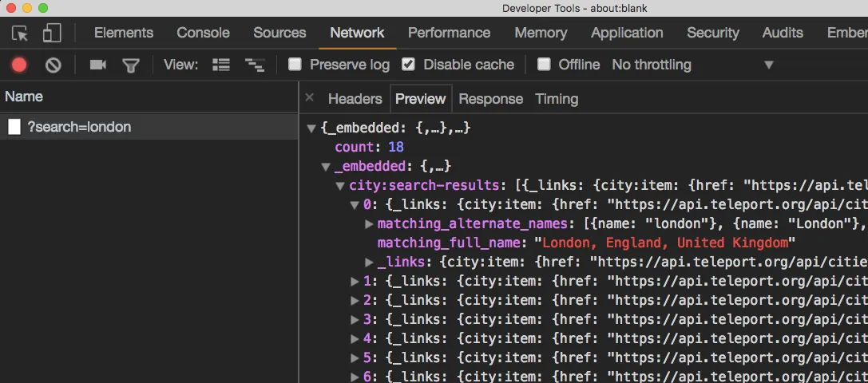Image resolution: width=868 pixels, height=383 pixels.
Task: Go to the Application tab
Action: [627, 34]
